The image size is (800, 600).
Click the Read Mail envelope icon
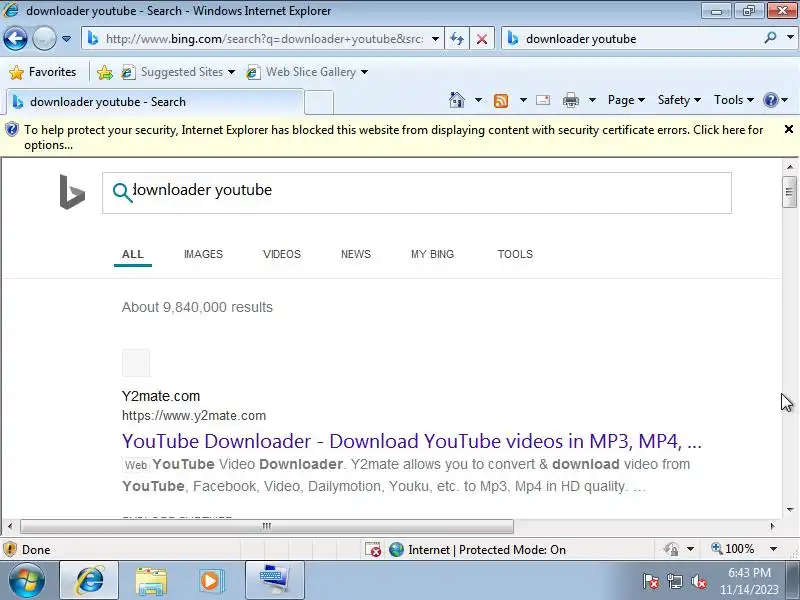coord(543,100)
